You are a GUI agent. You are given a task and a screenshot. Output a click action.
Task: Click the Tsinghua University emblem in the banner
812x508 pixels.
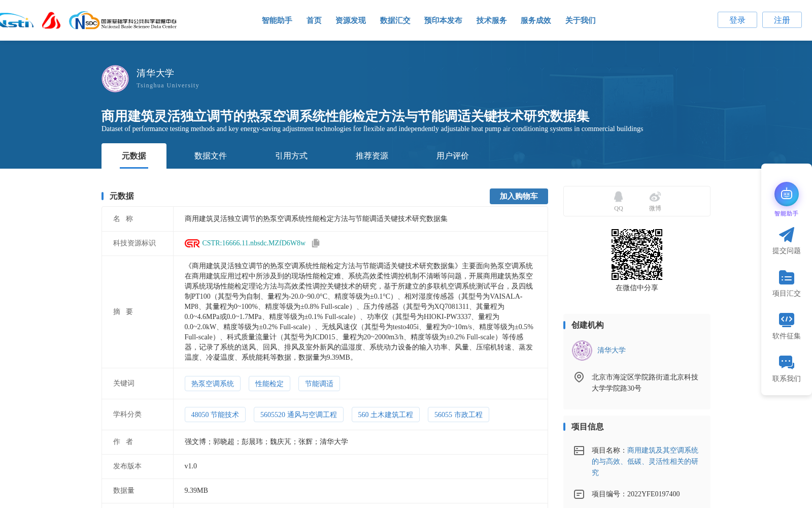tap(115, 79)
